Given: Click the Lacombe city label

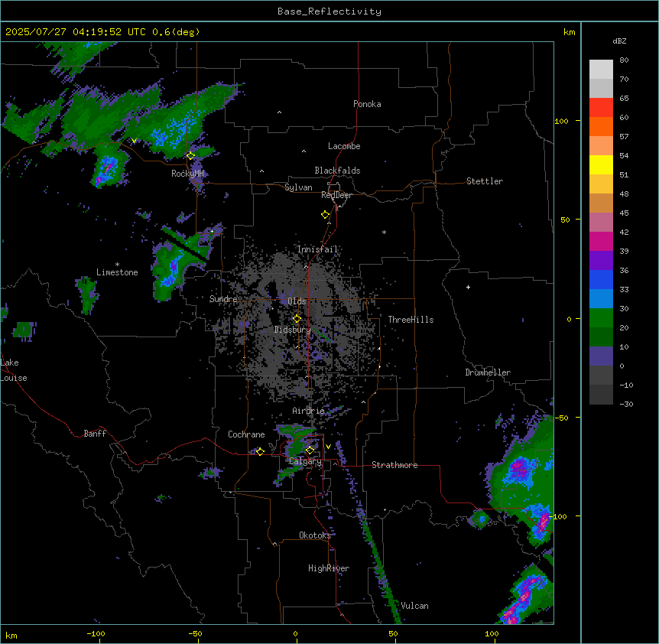Looking at the screenshot, I should click(x=344, y=146).
